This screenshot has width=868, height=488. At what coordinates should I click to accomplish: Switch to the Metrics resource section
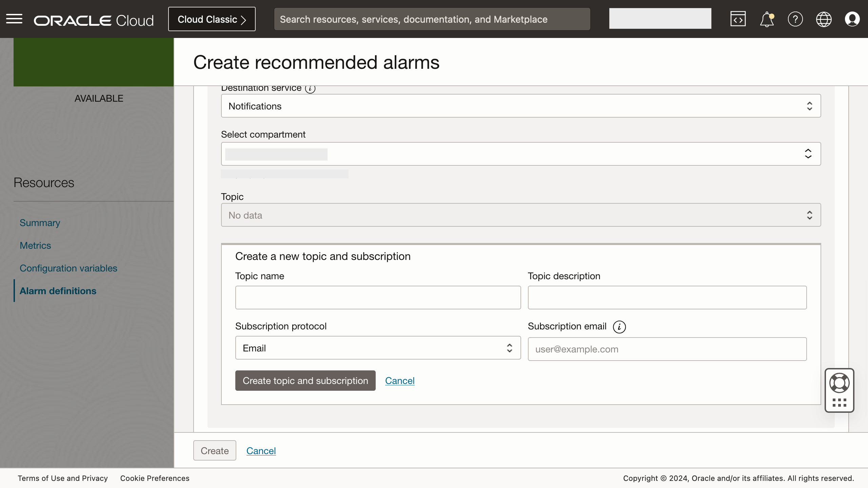[x=35, y=245]
